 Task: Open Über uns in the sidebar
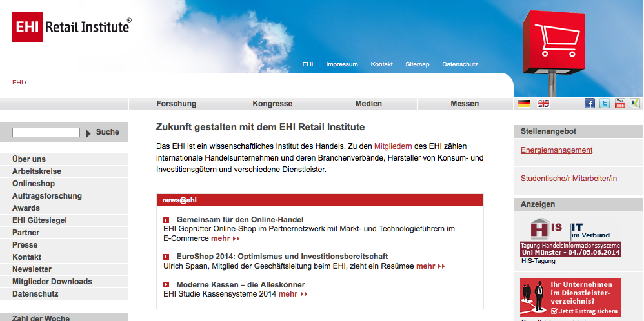tap(64, 159)
